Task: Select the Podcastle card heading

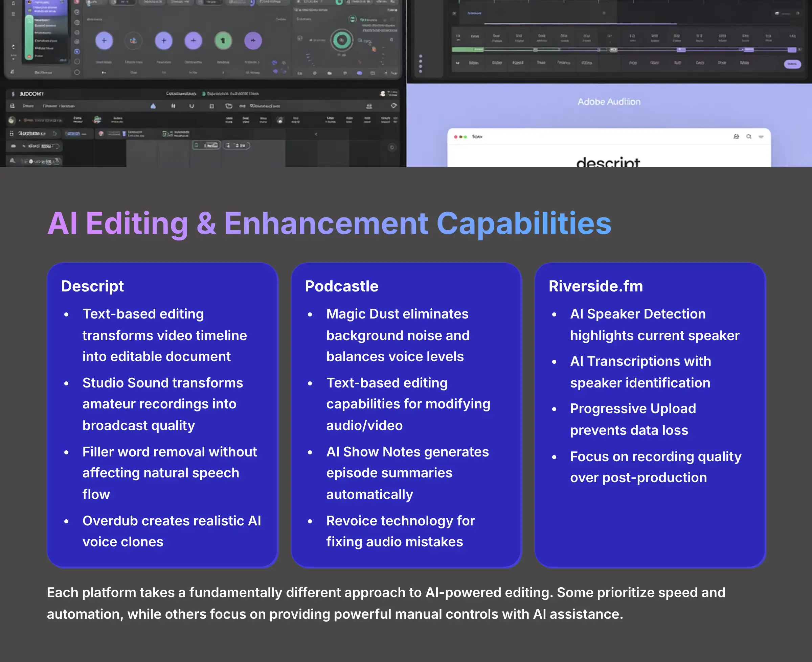Action: (341, 286)
